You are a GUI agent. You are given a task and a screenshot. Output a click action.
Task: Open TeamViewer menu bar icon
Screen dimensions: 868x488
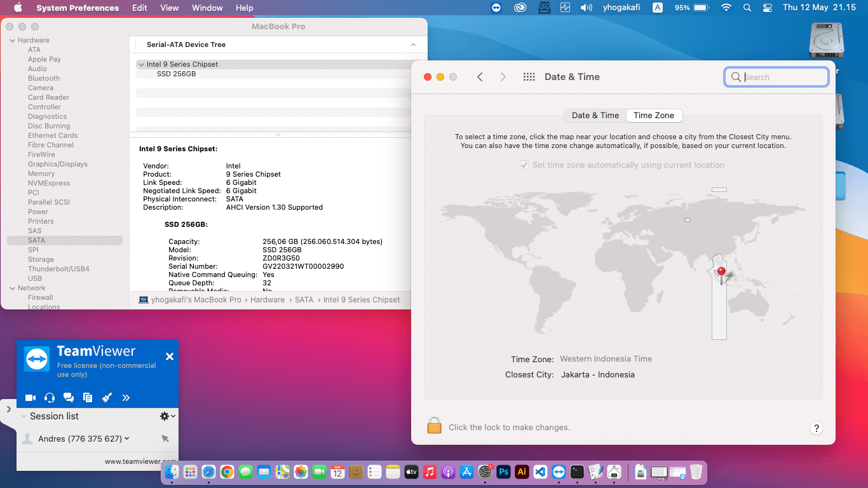click(497, 8)
